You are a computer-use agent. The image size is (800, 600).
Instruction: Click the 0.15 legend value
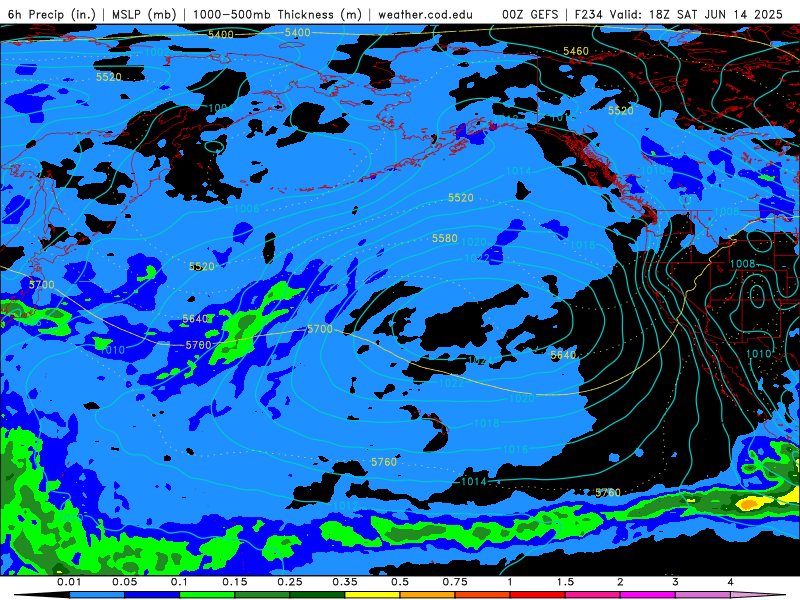[x=235, y=582]
